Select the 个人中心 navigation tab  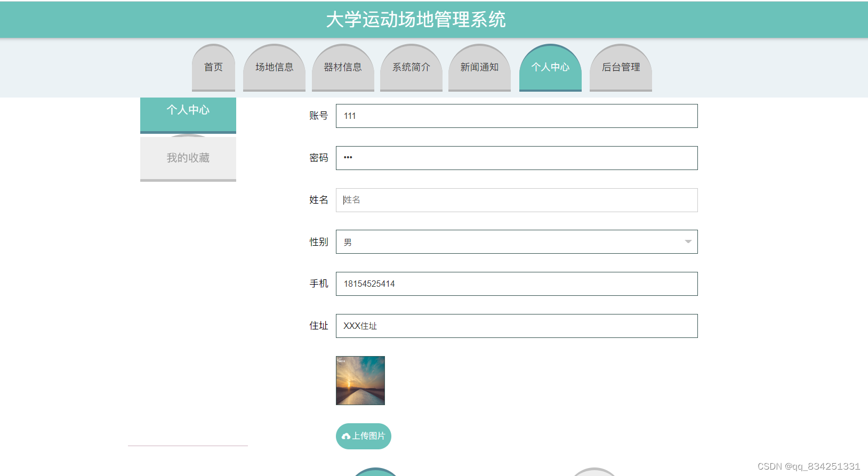point(550,67)
